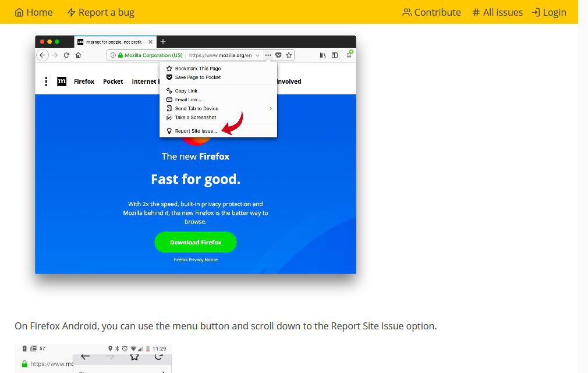The width and height of the screenshot is (588, 373).
Task: Click the home icon in Firefox screenshot toolbar
Action: pos(79,55)
